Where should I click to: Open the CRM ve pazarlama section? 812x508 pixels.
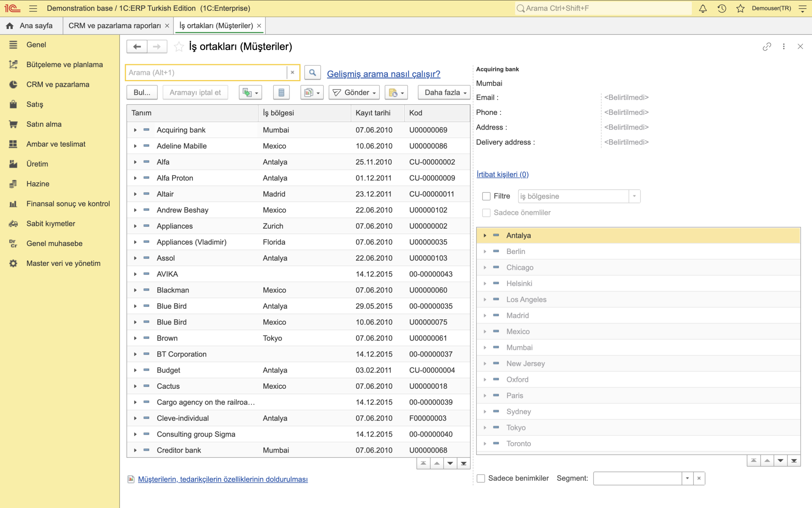pyautogui.click(x=57, y=84)
